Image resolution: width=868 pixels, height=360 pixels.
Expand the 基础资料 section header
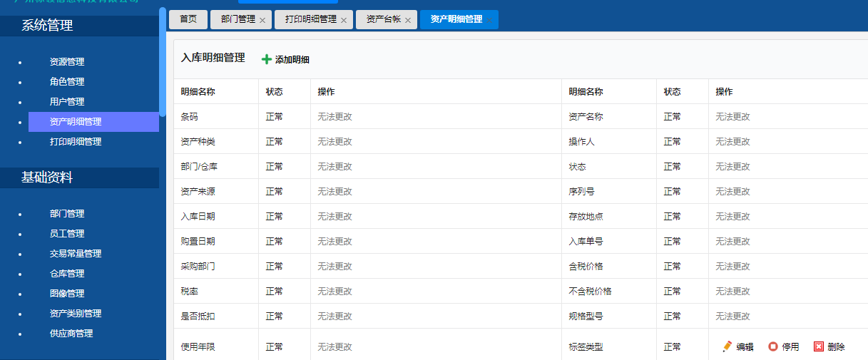[x=47, y=178]
